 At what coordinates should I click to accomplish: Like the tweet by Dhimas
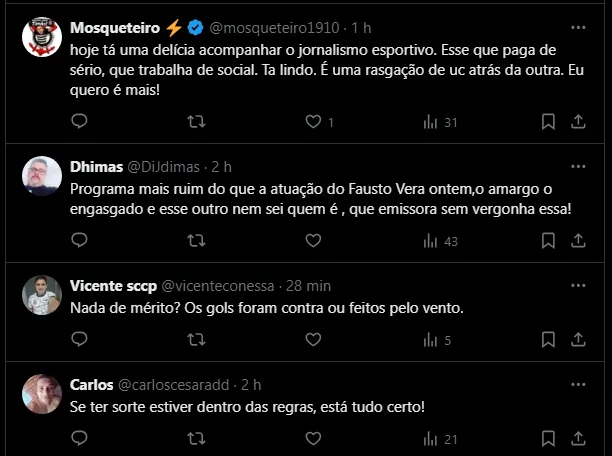point(314,240)
